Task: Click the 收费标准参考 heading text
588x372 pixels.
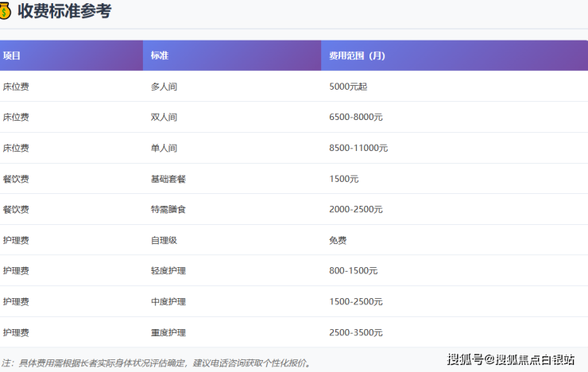Action: pos(64,11)
